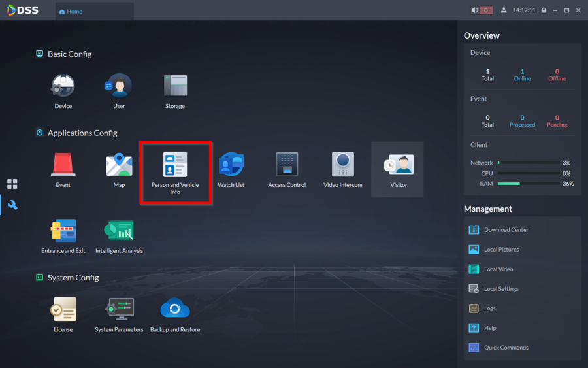The image size is (588, 368).
Task: Open Logs in Management
Action: tap(482, 309)
